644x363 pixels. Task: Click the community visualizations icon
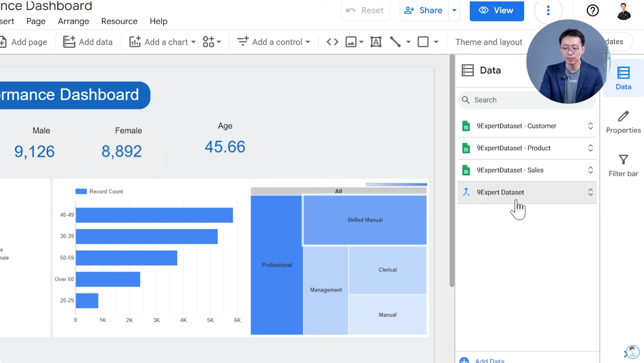(x=209, y=42)
